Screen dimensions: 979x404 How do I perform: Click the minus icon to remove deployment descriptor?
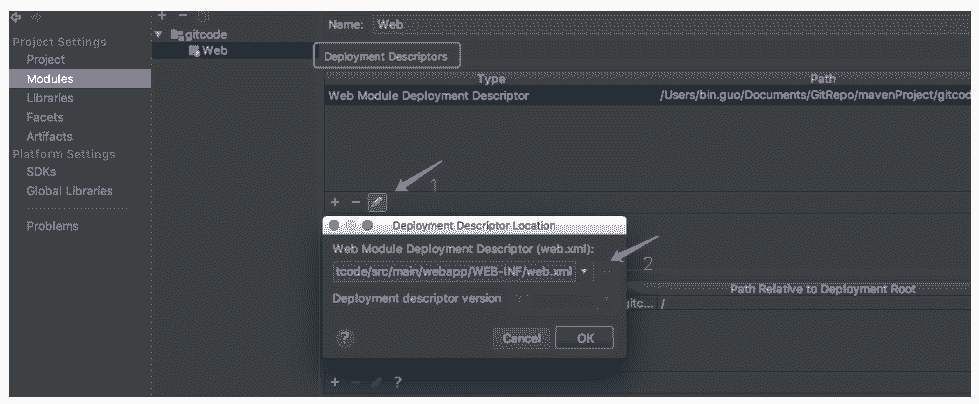click(355, 203)
